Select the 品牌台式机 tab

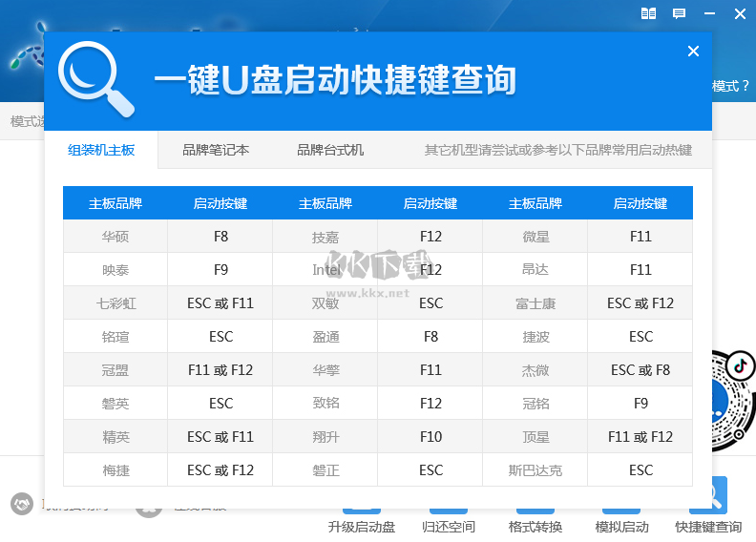(x=330, y=150)
